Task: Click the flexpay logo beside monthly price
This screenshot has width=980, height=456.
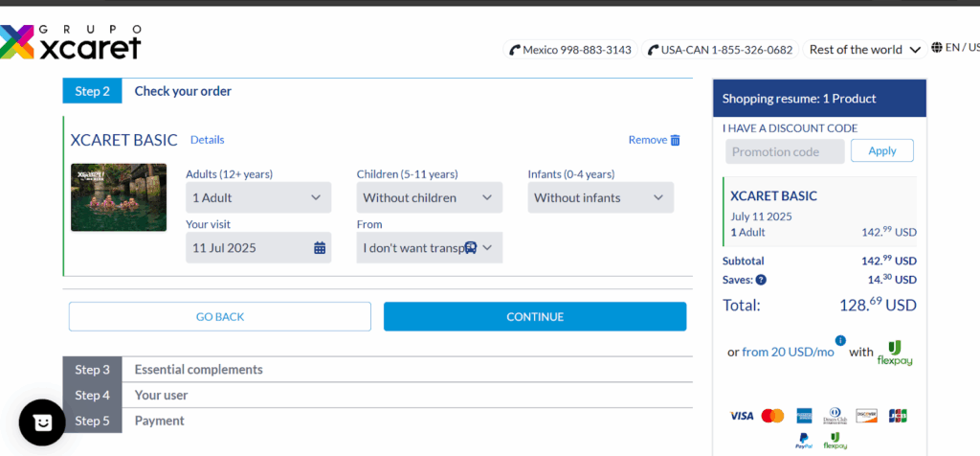Action: pos(892,352)
